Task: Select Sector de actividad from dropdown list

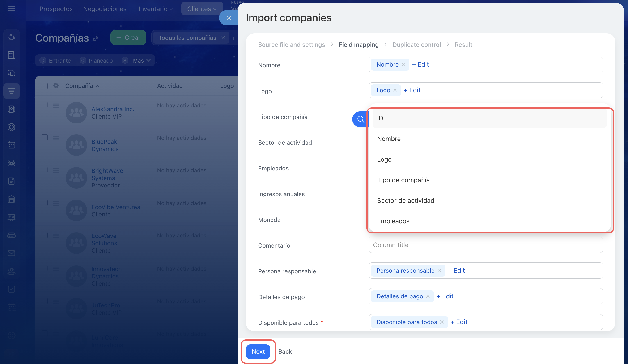Action: [405, 201]
